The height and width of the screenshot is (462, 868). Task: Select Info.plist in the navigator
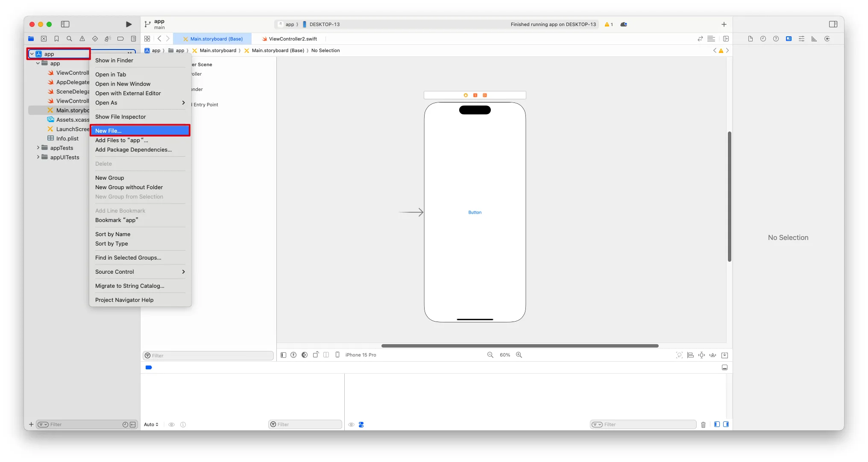coord(67,138)
